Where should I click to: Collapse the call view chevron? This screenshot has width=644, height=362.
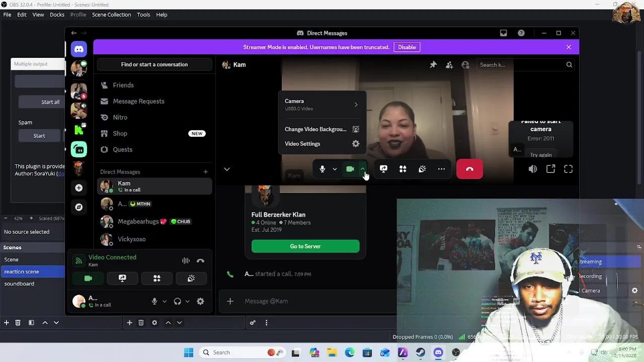coord(227,169)
